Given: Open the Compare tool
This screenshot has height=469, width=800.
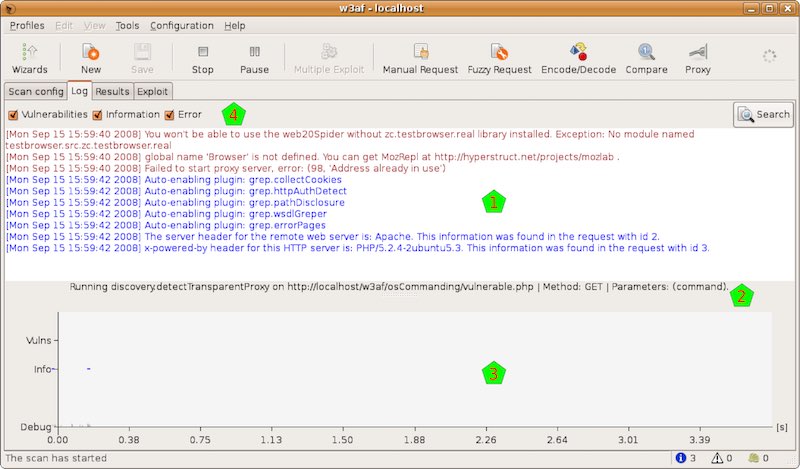Looking at the screenshot, I should [x=646, y=58].
